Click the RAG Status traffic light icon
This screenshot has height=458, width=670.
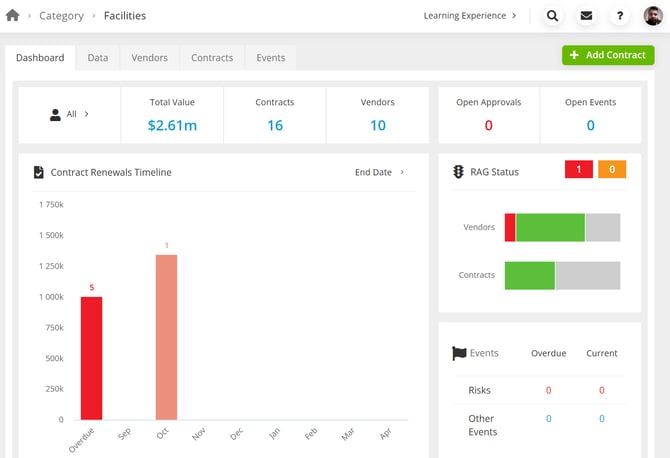[x=458, y=172]
